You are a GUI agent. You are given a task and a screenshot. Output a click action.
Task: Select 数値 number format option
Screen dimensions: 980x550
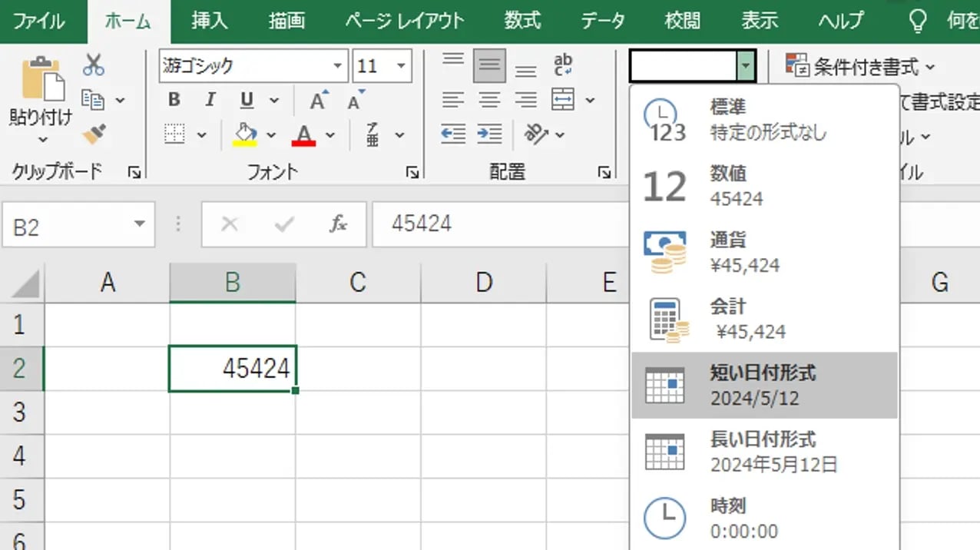(764, 186)
